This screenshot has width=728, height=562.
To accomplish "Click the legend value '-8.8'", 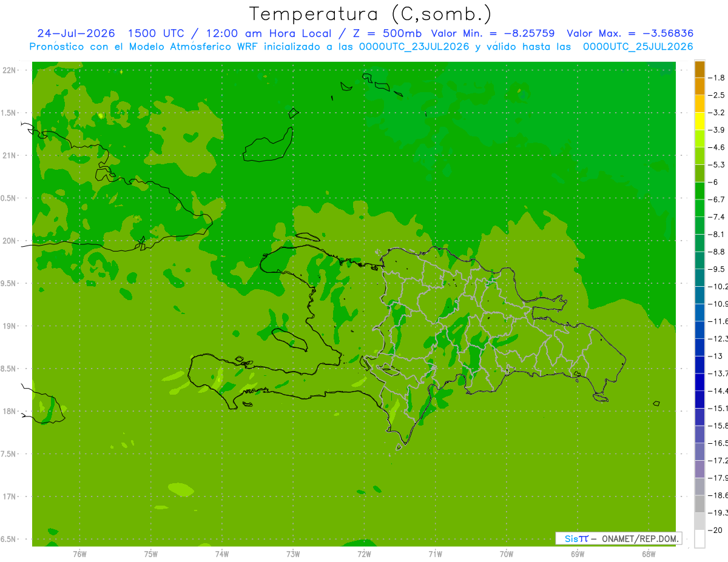I will point(716,252).
